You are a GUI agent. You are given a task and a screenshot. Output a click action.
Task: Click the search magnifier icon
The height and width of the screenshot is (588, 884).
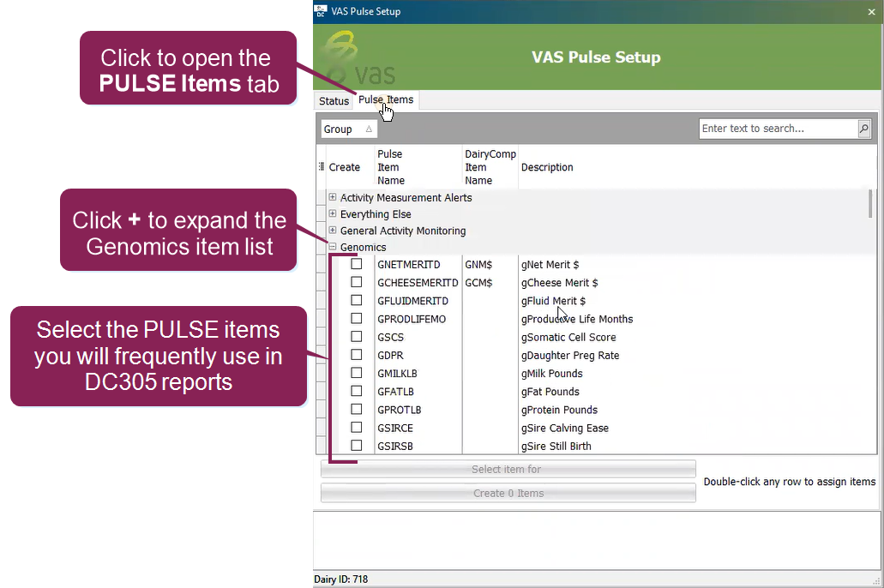coord(863,129)
